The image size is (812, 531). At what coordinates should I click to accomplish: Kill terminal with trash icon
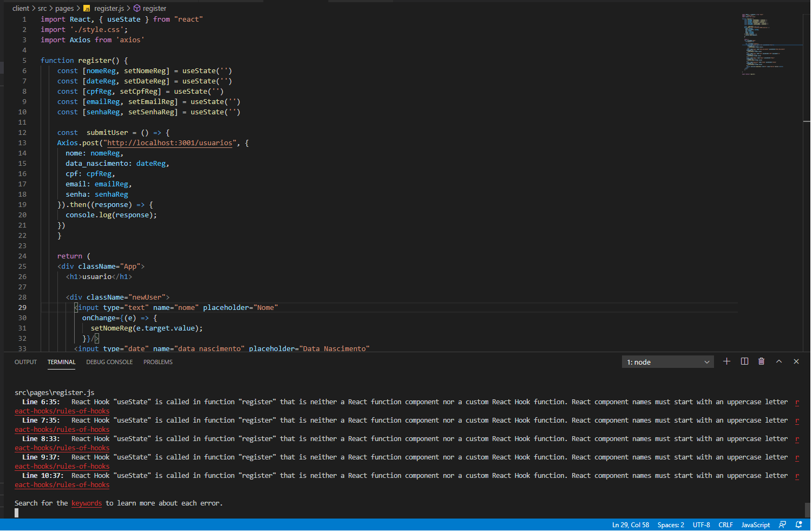(x=761, y=361)
